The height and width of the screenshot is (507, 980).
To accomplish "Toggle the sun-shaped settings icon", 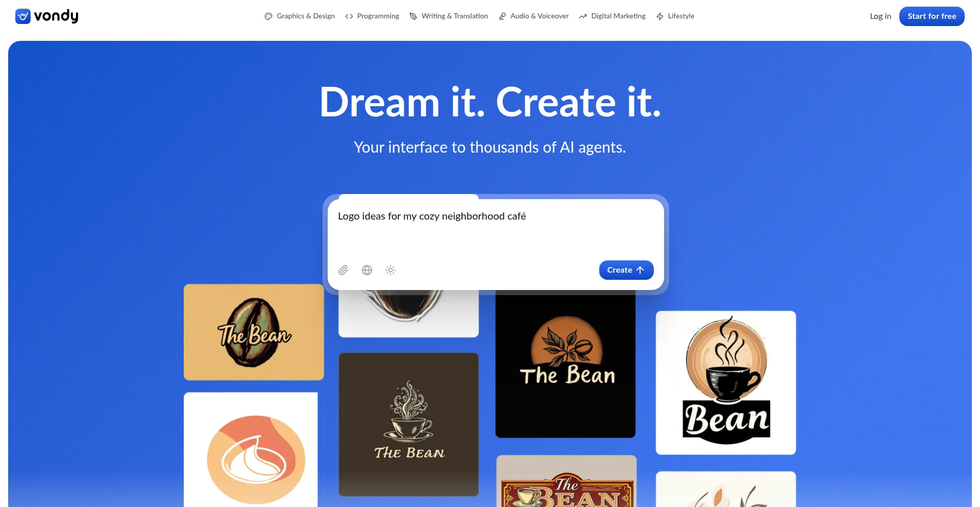I will (x=390, y=270).
